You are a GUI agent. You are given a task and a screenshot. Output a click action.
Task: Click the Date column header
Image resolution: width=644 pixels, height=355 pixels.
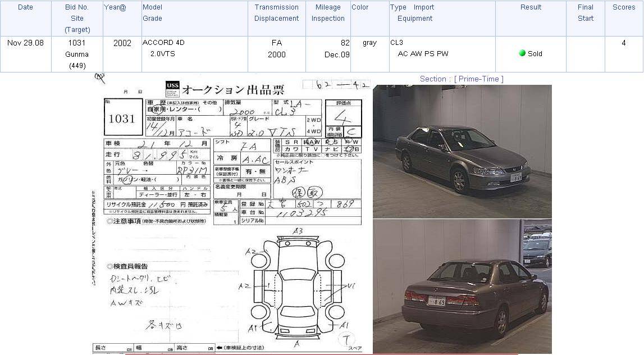coord(25,7)
